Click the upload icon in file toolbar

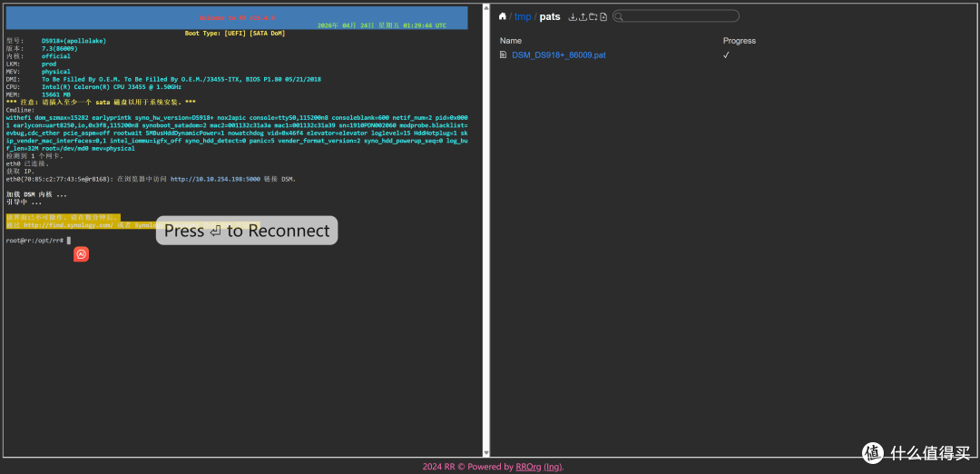[583, 17]
